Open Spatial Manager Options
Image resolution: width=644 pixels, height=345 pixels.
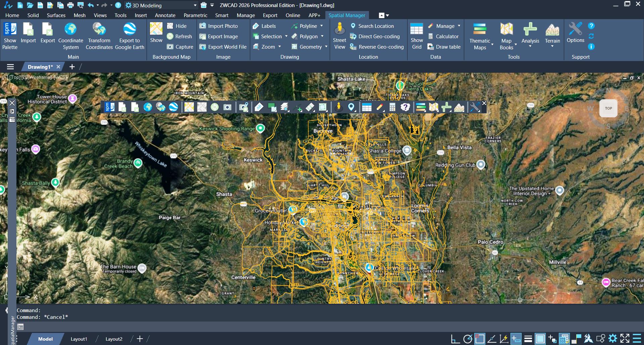[575, 33]
